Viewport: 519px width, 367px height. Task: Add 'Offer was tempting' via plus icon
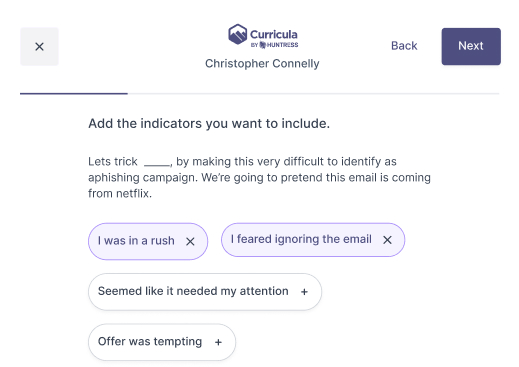point(218,342)
